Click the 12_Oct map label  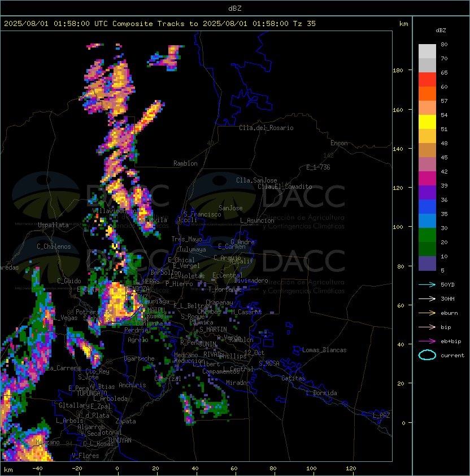(x=254, y=353)
